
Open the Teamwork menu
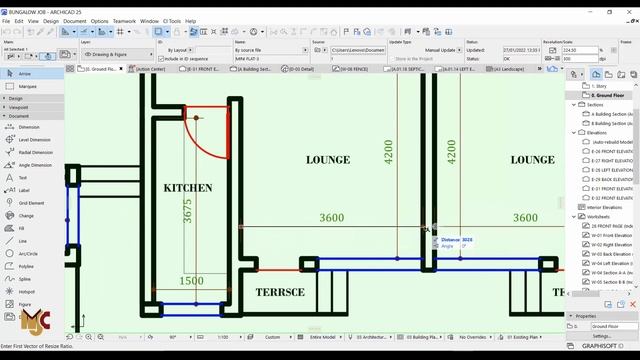[x=124, y=21]
